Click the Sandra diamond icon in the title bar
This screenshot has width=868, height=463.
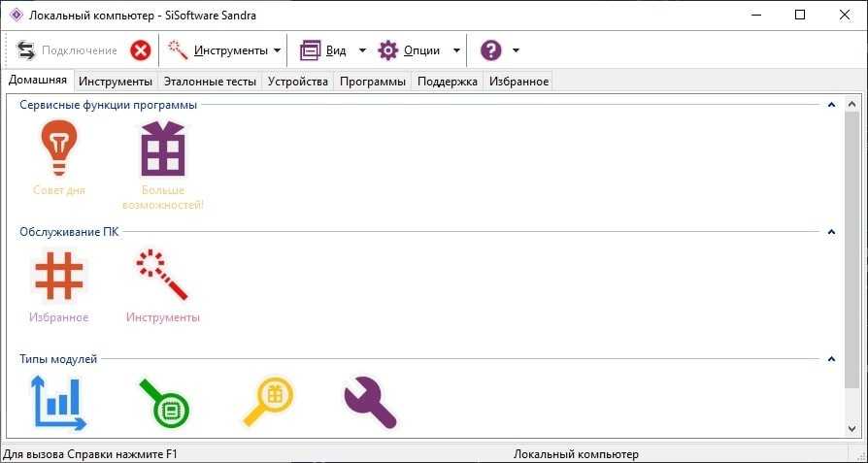pos(17,15)
